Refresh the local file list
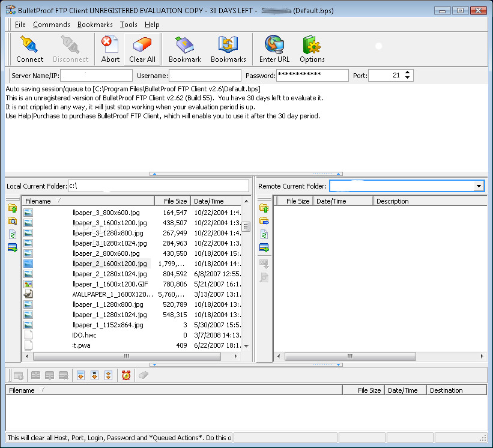The width and height of the screenshot is (493, 448). (12, 235)
